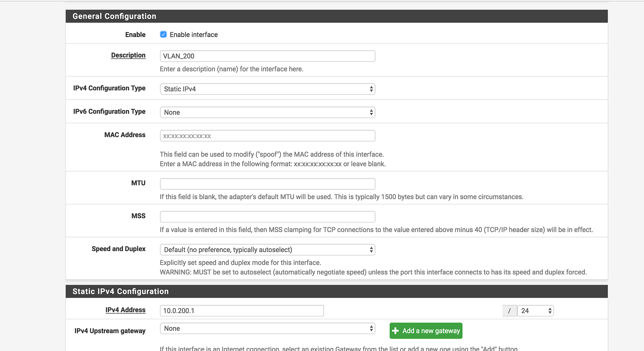Open the Speed and Duplex dropdown
Screen dimensions: 644x351
click(267, 250)
